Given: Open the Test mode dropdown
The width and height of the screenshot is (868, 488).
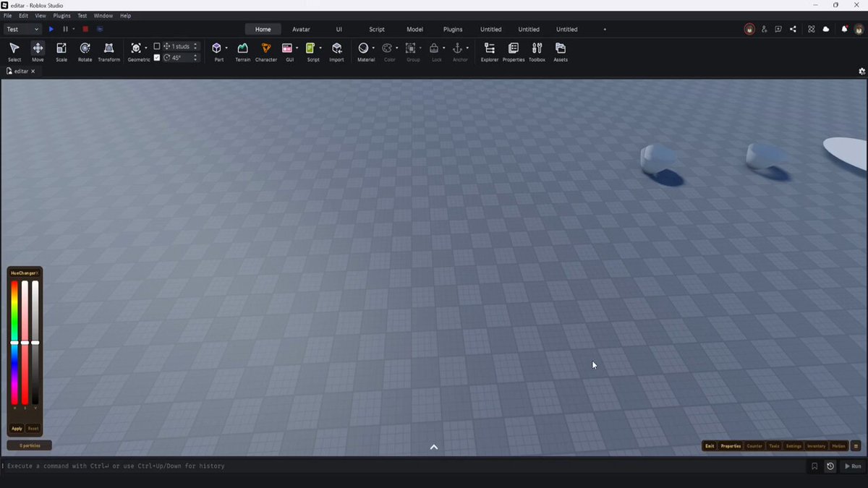Looking at the screenshot, I should point(22,29).
